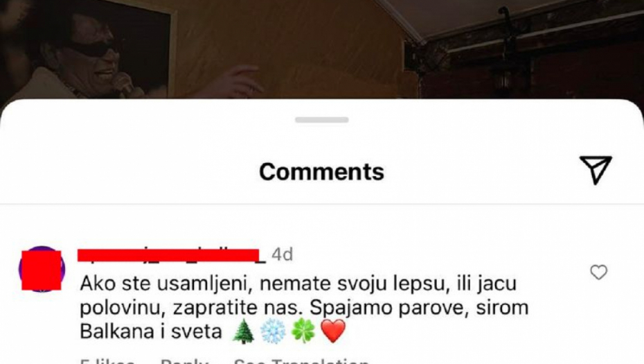The width and height of the screenshot is (644, 364).
Task: Click the red heart emoji
Action: [x=333, y=331]
